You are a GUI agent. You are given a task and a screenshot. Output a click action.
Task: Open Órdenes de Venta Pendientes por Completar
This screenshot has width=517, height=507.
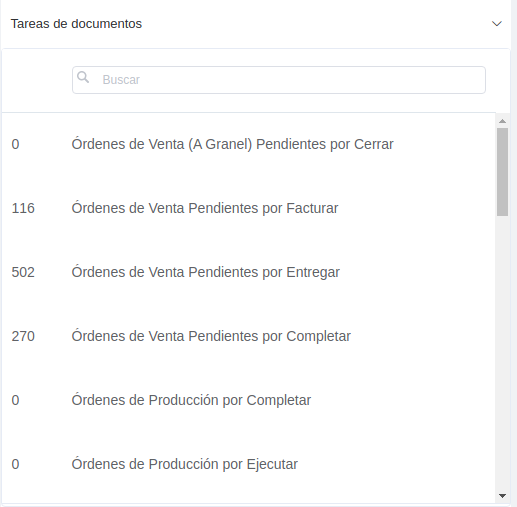click(x=211, y=336)
